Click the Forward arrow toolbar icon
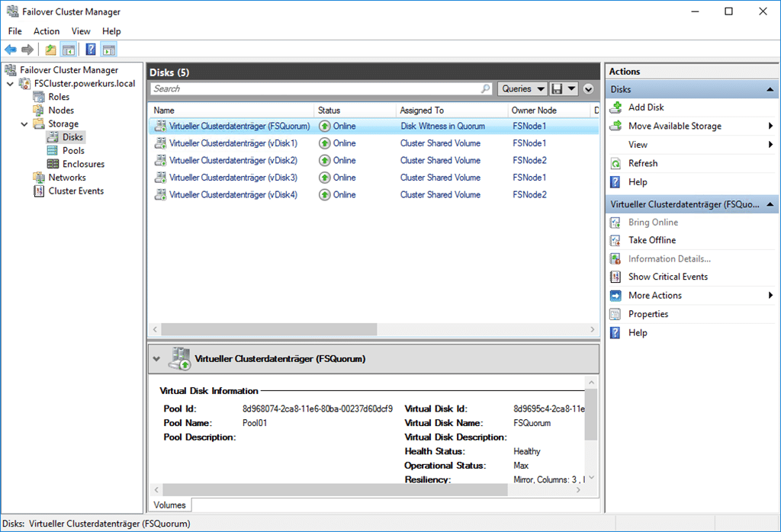The image size is (781, 532). [28, 50]
